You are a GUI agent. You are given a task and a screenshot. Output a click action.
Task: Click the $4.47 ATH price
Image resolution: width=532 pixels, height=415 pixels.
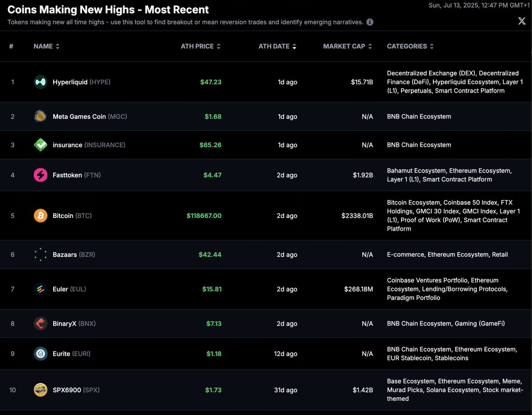pyautogui.click(x=212, y=175)
